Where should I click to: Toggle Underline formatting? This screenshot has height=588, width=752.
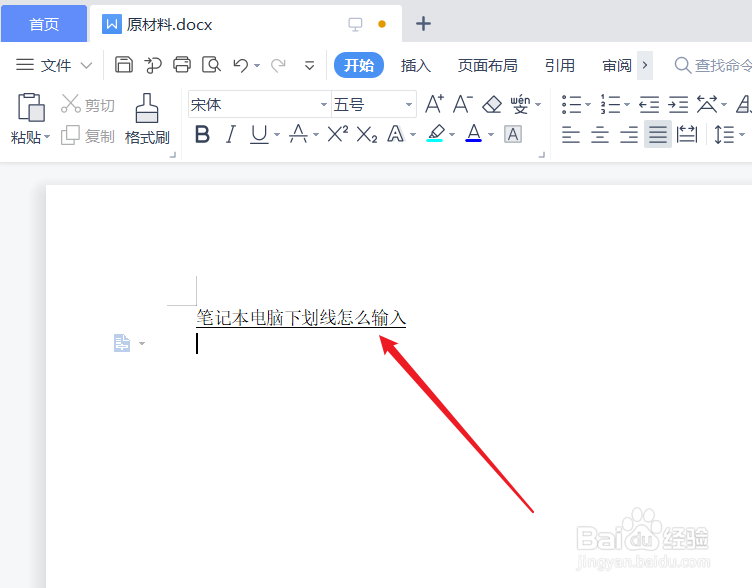[259, 134]
